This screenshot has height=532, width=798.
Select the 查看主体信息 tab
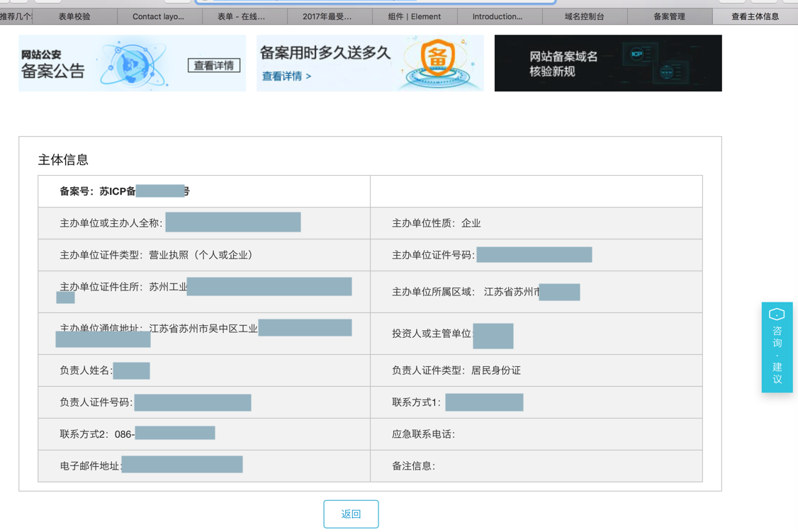point(755,16)
